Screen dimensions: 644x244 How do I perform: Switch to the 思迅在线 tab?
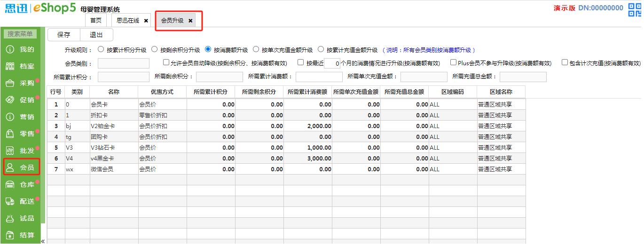(x=127, y=21)
